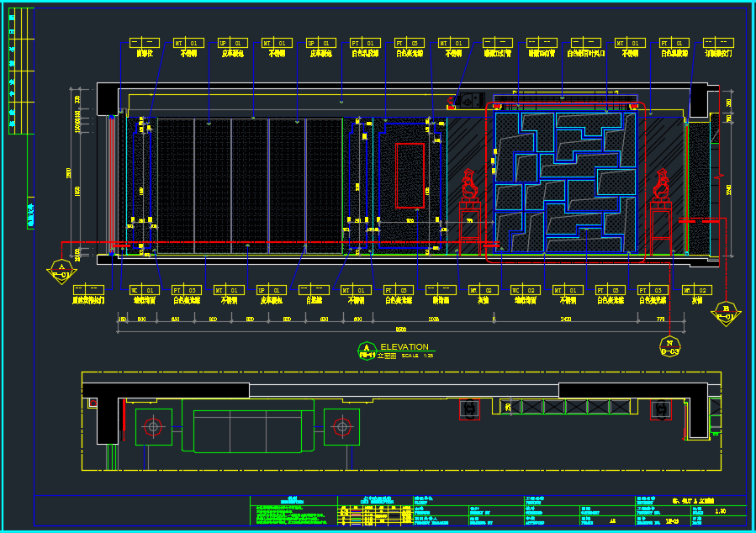Select the WC 01 material tag

tap(145, 290)
